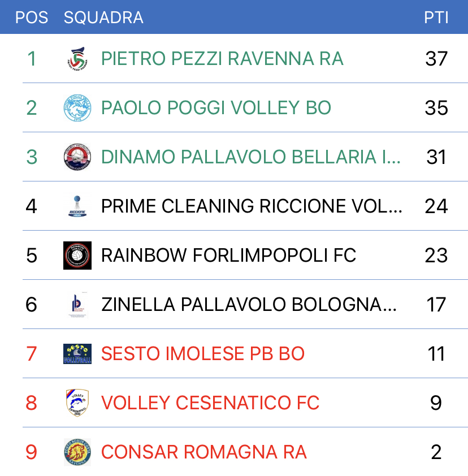Viewport: 468px width, 476px height.
Task: Open VOLLEY CESENATICO FC team name
Action: pyautogui.click(x=210, y=403)
